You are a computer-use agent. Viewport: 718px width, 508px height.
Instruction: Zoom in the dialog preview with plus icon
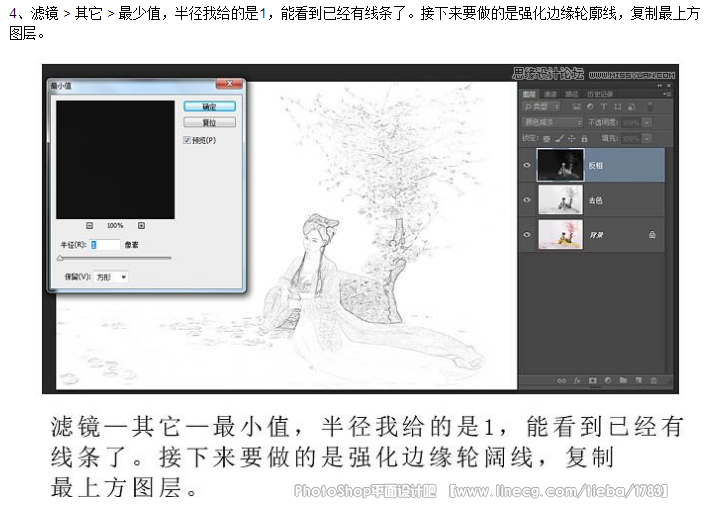pos(141,225)
